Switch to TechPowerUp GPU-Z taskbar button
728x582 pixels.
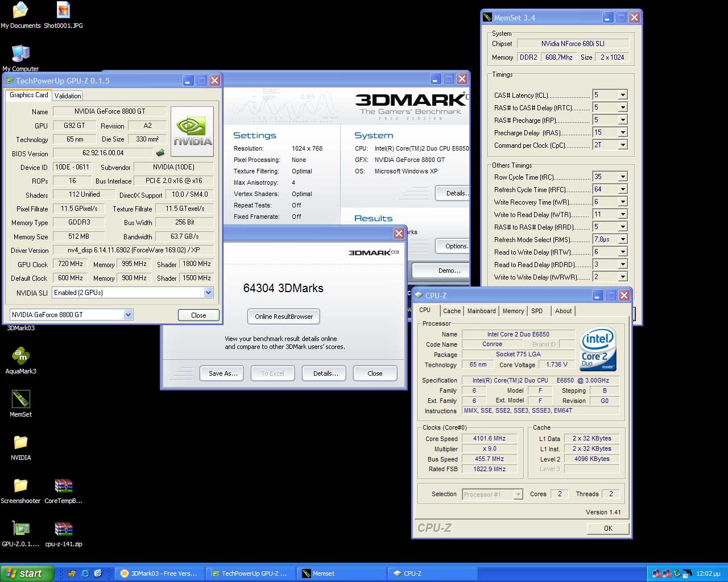click(251, 573)
